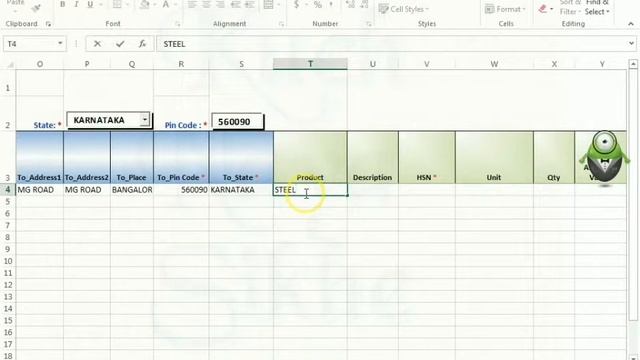Click the Description header cell
The height and width of the screenshot is (360, 640).
coord(373,158)
